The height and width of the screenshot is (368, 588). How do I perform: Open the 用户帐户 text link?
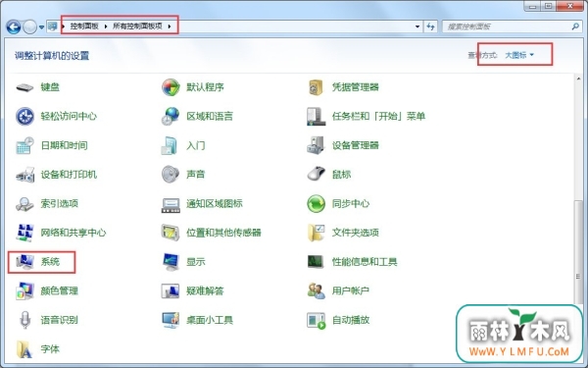351,291
